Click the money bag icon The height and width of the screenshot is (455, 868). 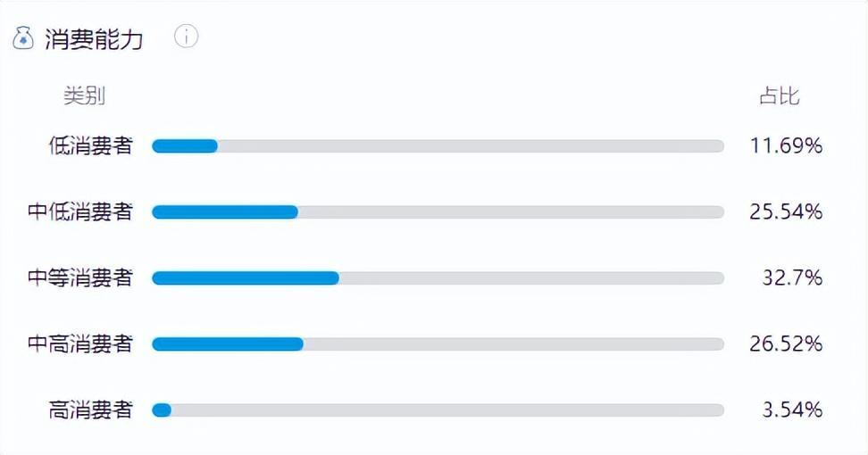click(22, 38)
